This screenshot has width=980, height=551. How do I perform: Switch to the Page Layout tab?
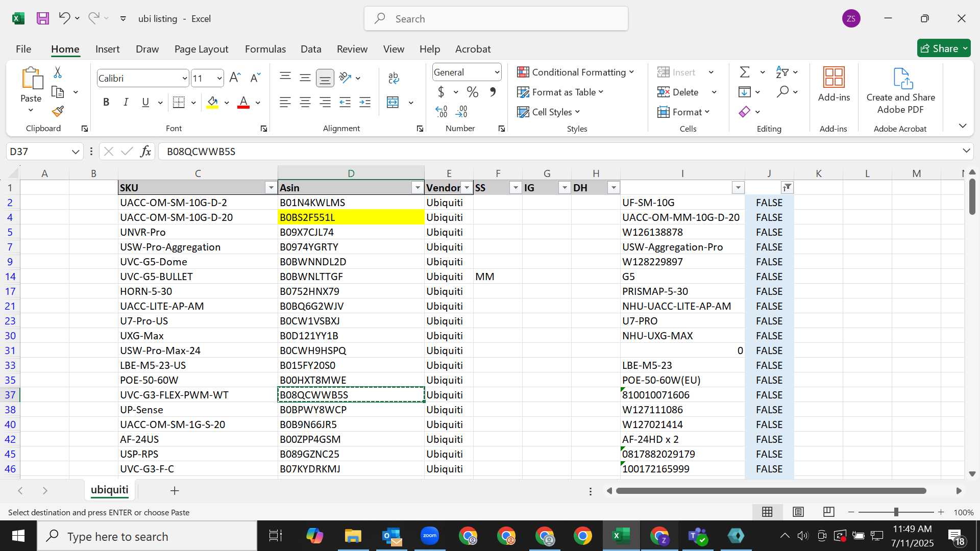(201, 49)
